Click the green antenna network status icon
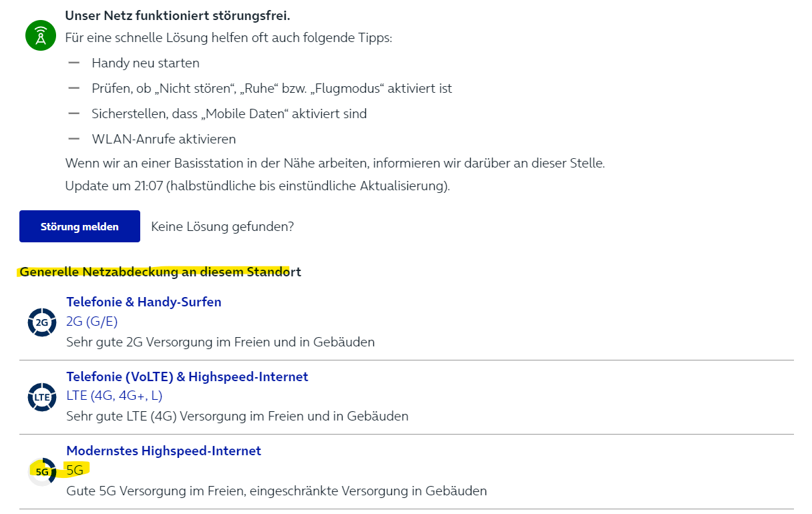The height and width of the screenshot is (514, 812). point(41,35)
